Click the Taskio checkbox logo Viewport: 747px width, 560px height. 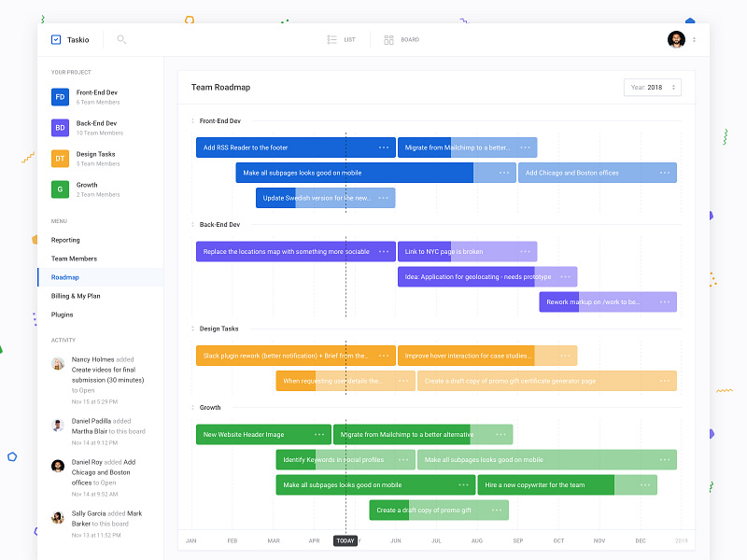55,39
